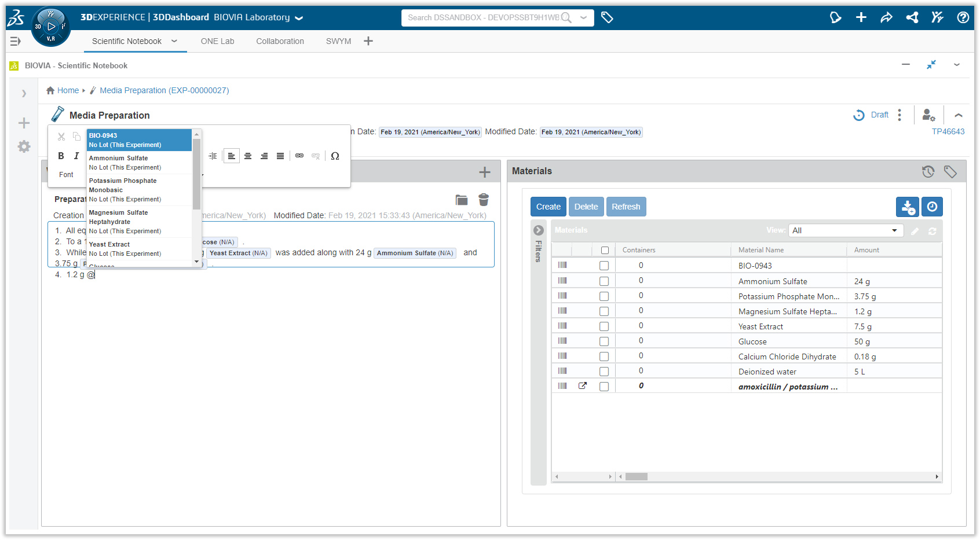980x540 pixels.
Task: Click the folder icon in Preparation section
Action: point(462,200)
